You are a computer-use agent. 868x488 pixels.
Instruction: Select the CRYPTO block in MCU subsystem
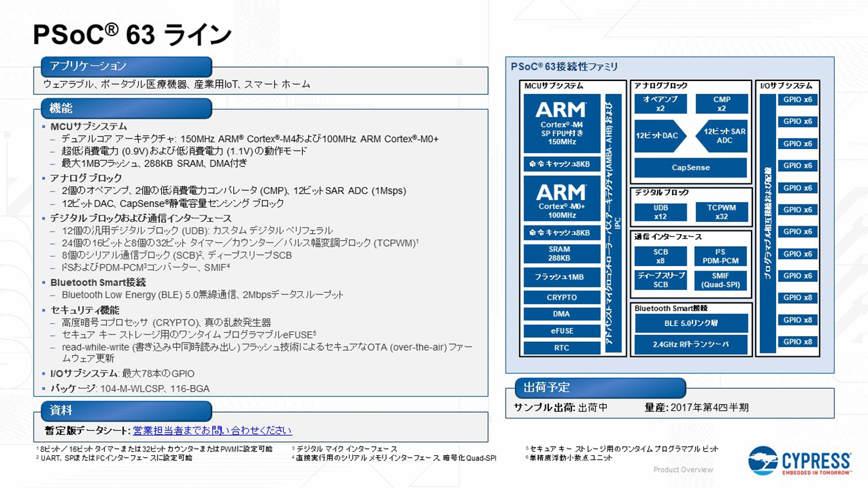click(561, 298)
